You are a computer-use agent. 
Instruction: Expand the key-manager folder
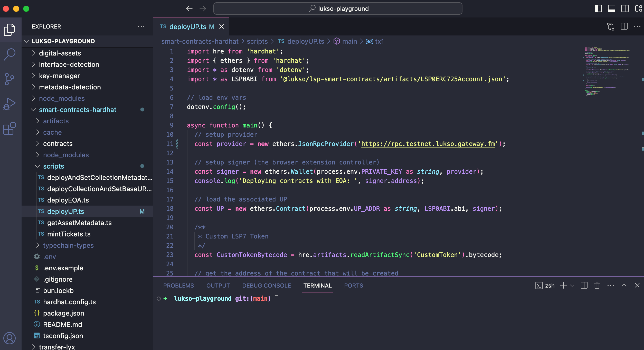(87, 76)
